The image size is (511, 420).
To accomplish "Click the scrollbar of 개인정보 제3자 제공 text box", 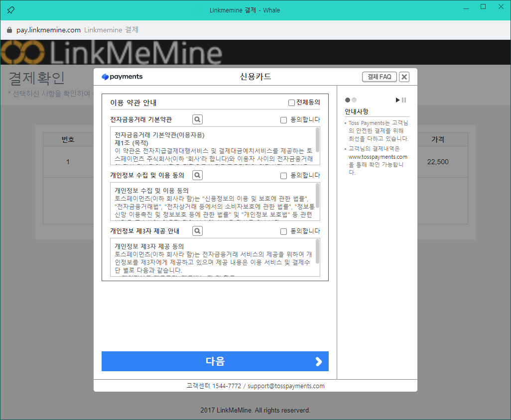I will tap(317, 251).
